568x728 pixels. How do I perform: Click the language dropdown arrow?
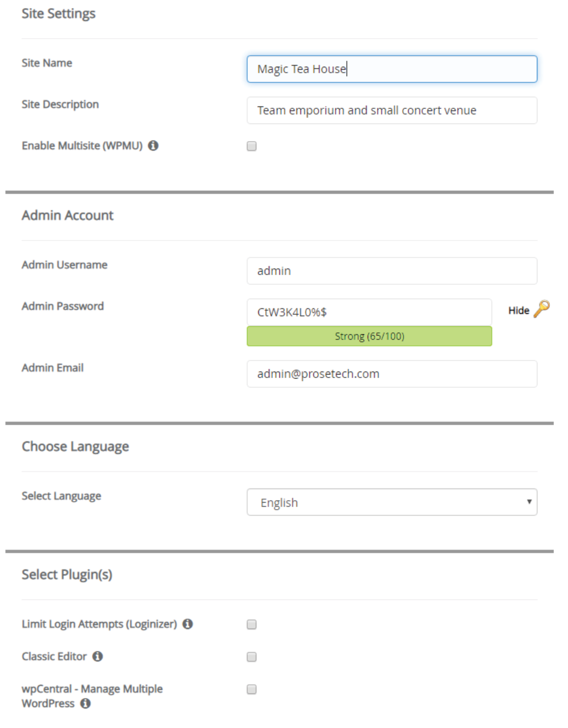click(529, 502)
